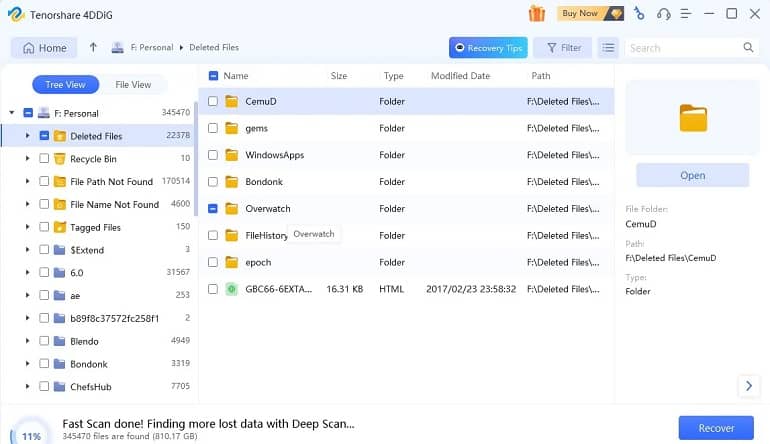Sort by the Name column header
This screenshot has height=444, width=770.
tap(236, 76)
